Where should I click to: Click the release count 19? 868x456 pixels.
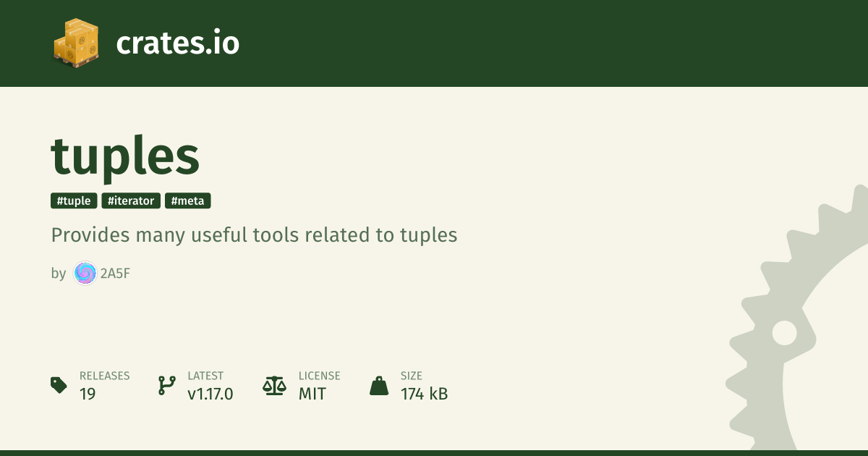point(88,394)
